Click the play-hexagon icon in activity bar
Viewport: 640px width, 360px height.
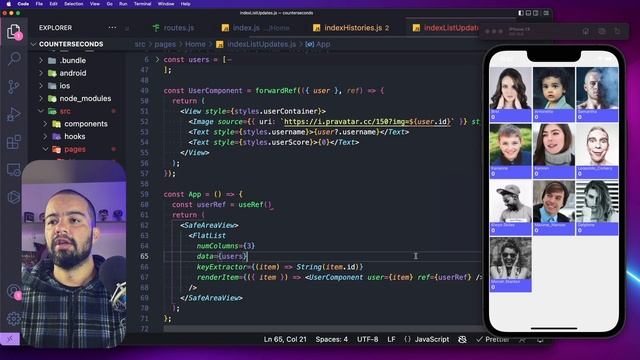[x=13, y=197]
